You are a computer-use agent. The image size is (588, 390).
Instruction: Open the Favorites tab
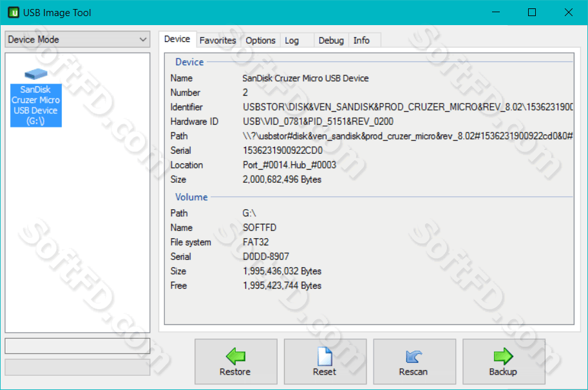(x=218, y=40)
